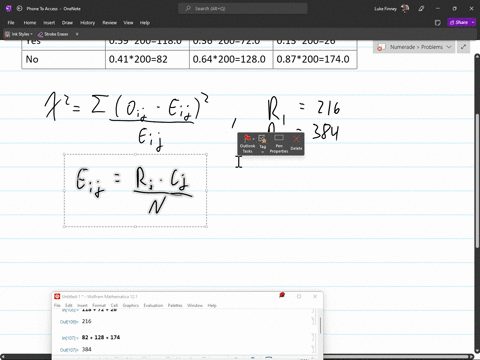Viewport: 480px width, 360px height.
Task: Switch to the Draw tab
Action: [x=67, y=23]
